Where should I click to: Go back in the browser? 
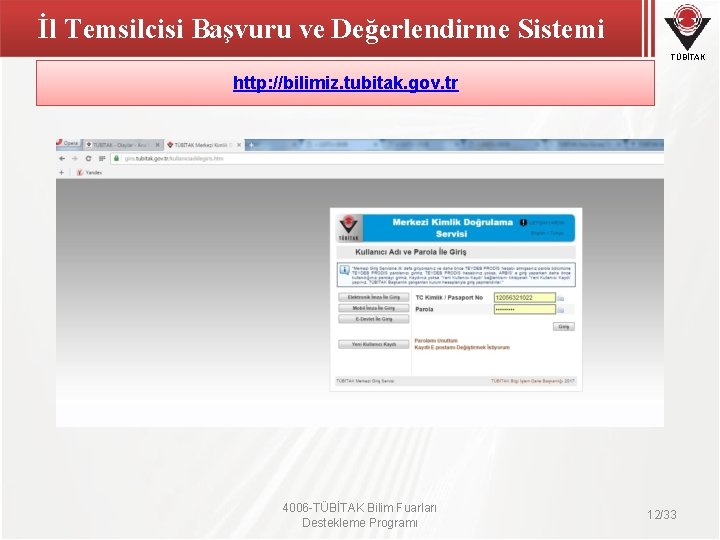point(62,158)
